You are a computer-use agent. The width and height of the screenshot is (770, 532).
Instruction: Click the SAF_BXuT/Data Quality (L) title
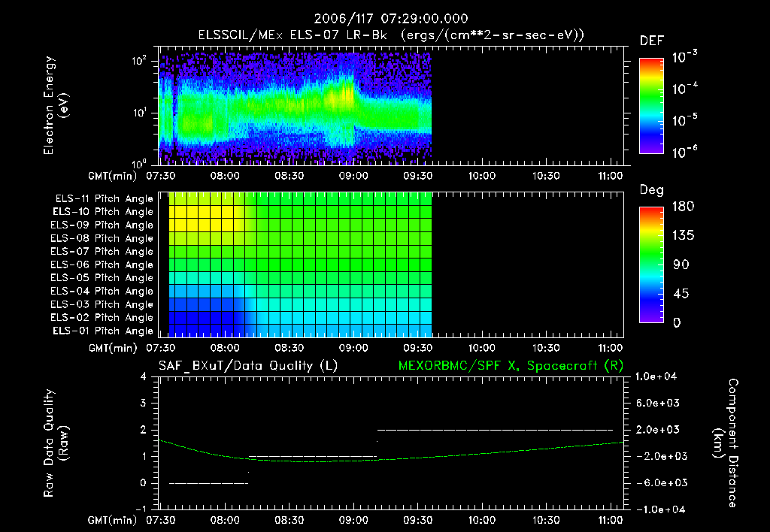click(248, 366)
